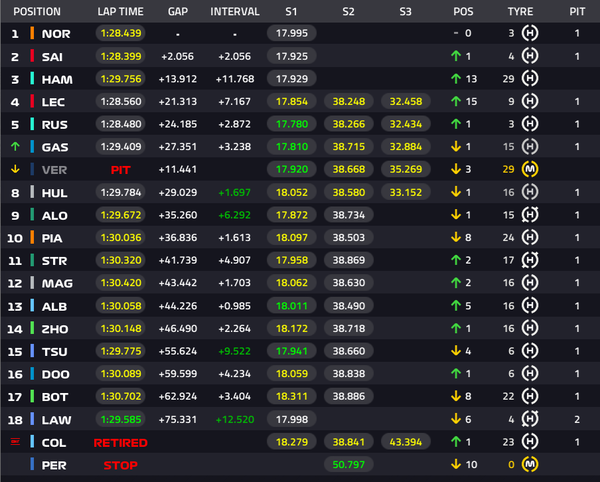Click Verstappen's yellow medium tyre icon
Image resolution: width=600 pixels, height=482 pixels.
tap(530, 169)
